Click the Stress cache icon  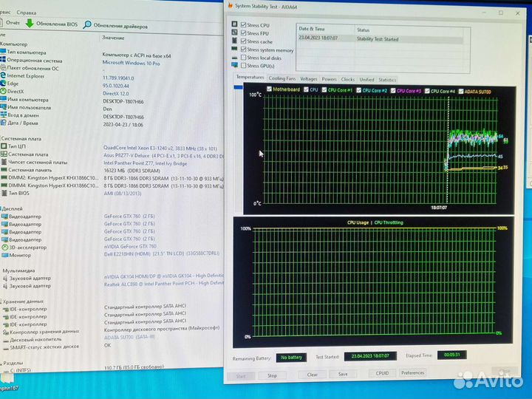[234, 41]
